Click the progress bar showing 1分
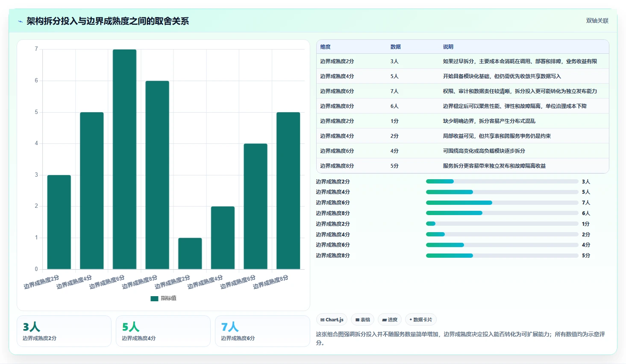This screenshot has width=626, height=364. tap(502, 224)
